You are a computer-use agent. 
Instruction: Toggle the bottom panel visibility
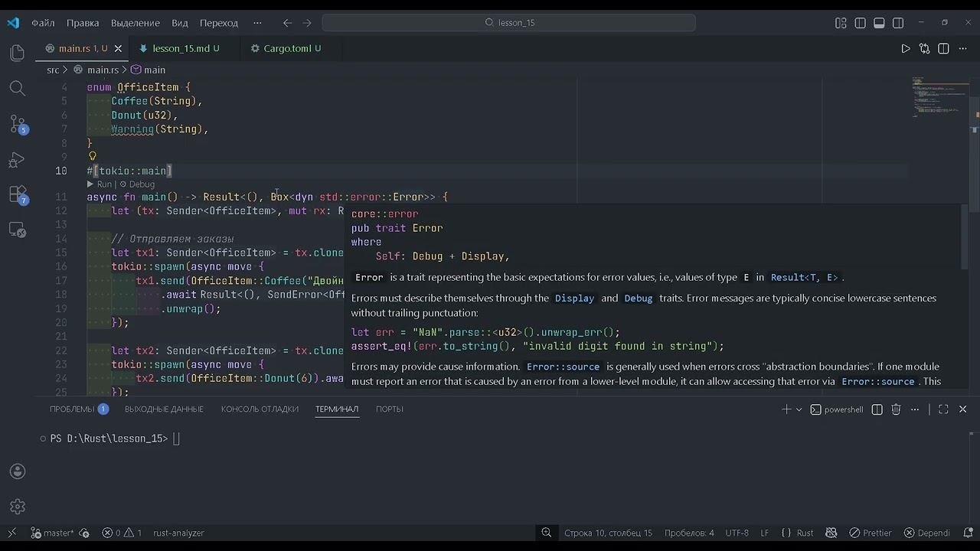click(879, 23)
